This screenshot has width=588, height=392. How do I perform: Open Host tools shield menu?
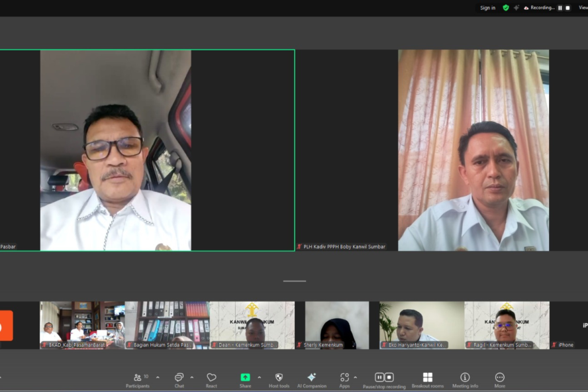[279, 379]
